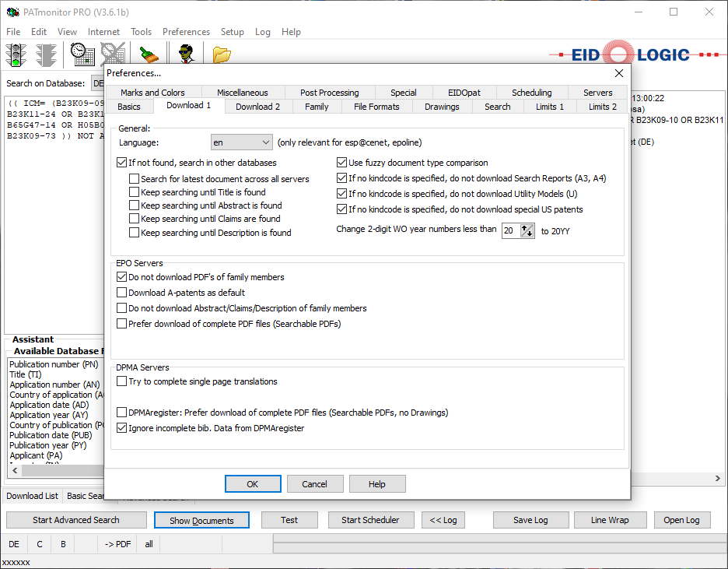Enable 'Keep searching until Title is found'
728x569 pixels.
click(135, 192)
